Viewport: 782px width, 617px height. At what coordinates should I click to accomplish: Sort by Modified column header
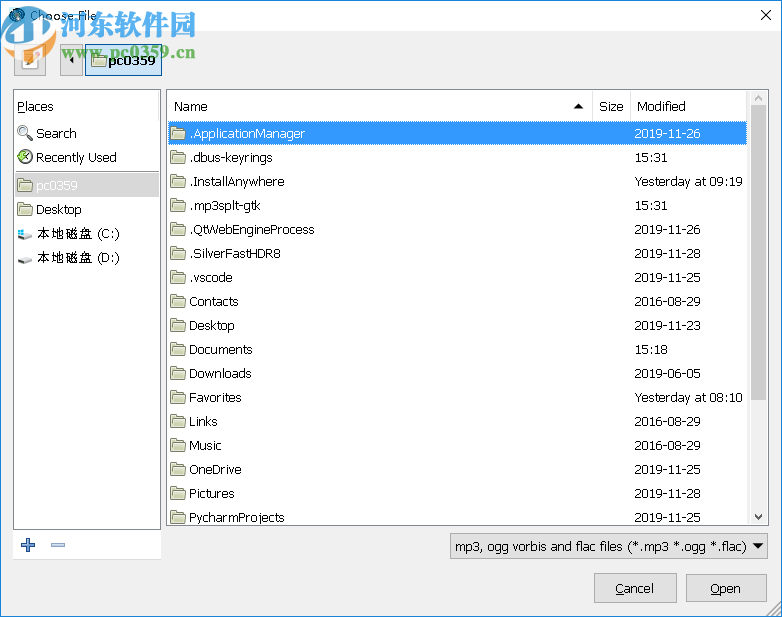pos(688,106)
